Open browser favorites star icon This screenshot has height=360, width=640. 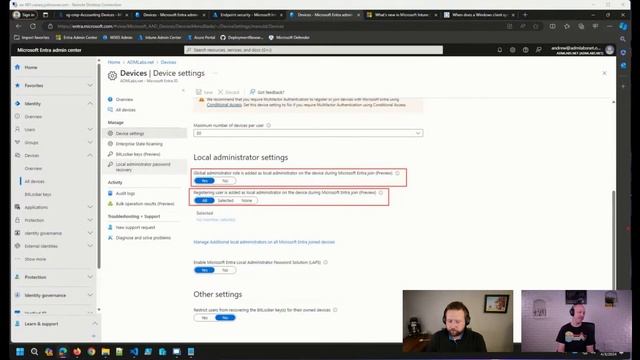click(x=567, y=26)
